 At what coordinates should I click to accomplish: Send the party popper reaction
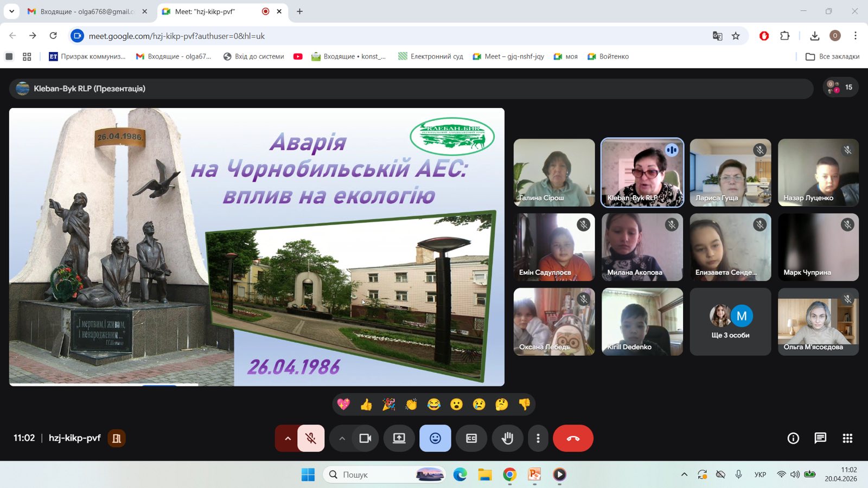tap(389, 404)
